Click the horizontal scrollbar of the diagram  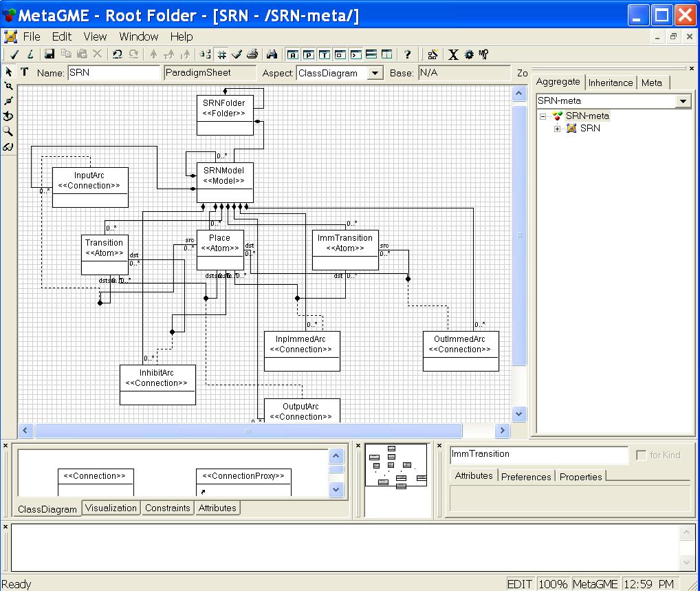tap(248, 431)
